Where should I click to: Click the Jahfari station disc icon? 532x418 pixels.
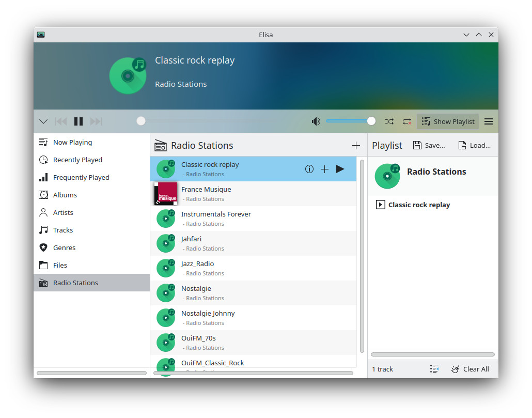(166, 243)
